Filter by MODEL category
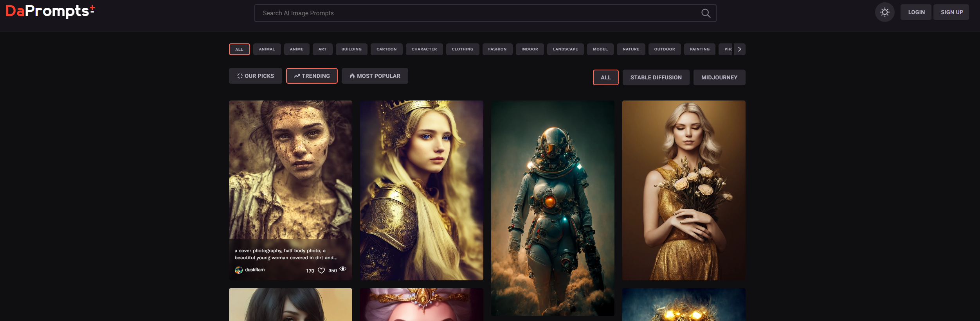 [x=600, y=49]
